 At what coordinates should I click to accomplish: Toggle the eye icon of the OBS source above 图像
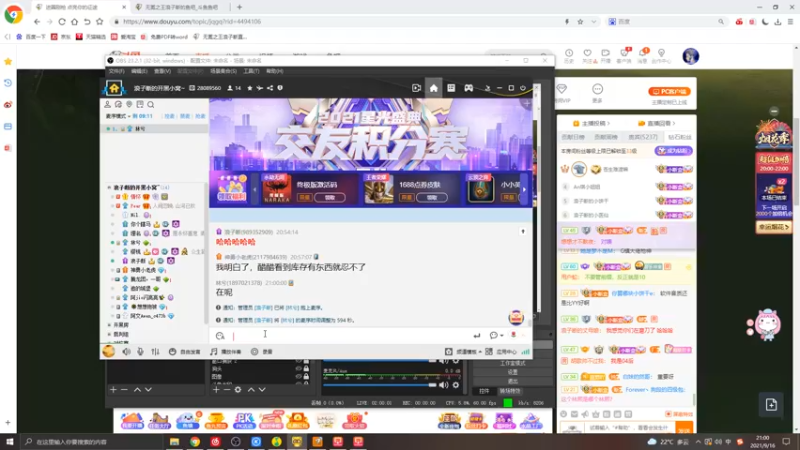pyautogui.click(x=298, y=368)
